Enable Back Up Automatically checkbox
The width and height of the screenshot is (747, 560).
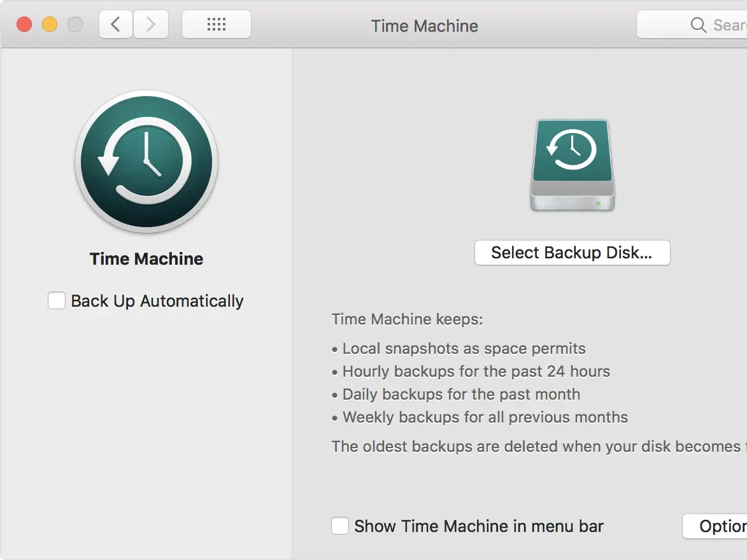(x=57, y=300)
